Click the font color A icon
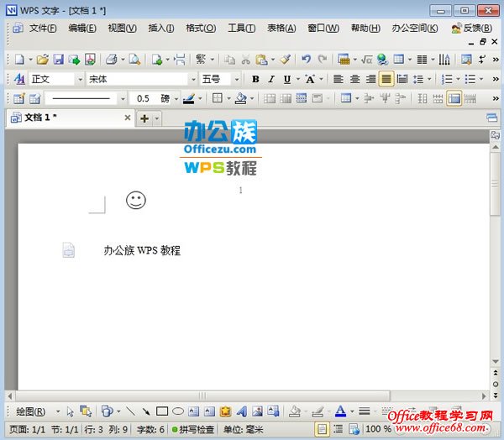The height and width of the screenshot is (440, 504). [x=340, y=411]
